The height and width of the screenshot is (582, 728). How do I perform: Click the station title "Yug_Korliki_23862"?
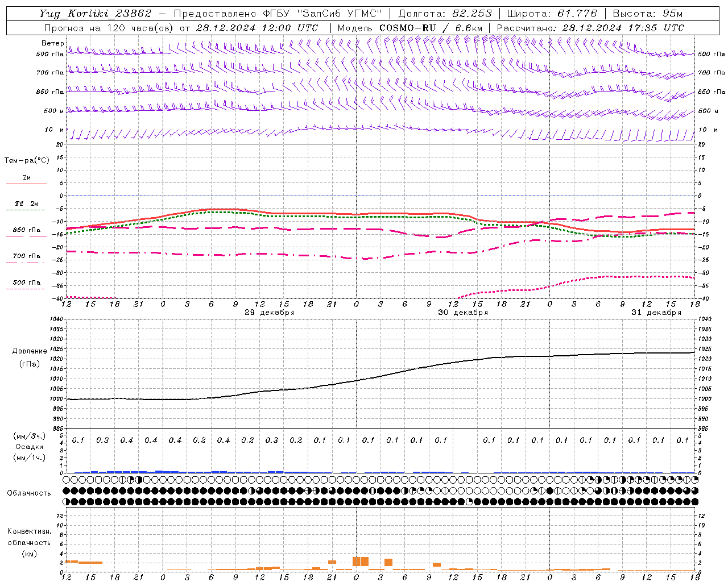[x=96, y=14]
